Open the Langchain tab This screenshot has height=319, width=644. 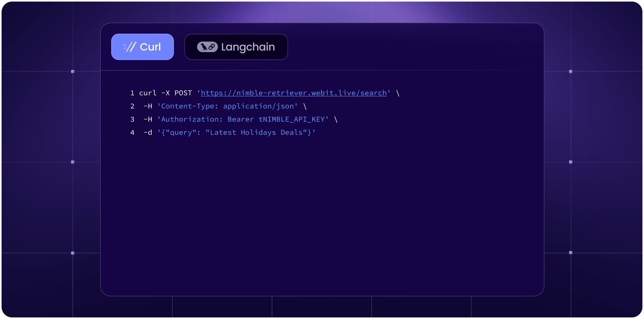(236, 47)
